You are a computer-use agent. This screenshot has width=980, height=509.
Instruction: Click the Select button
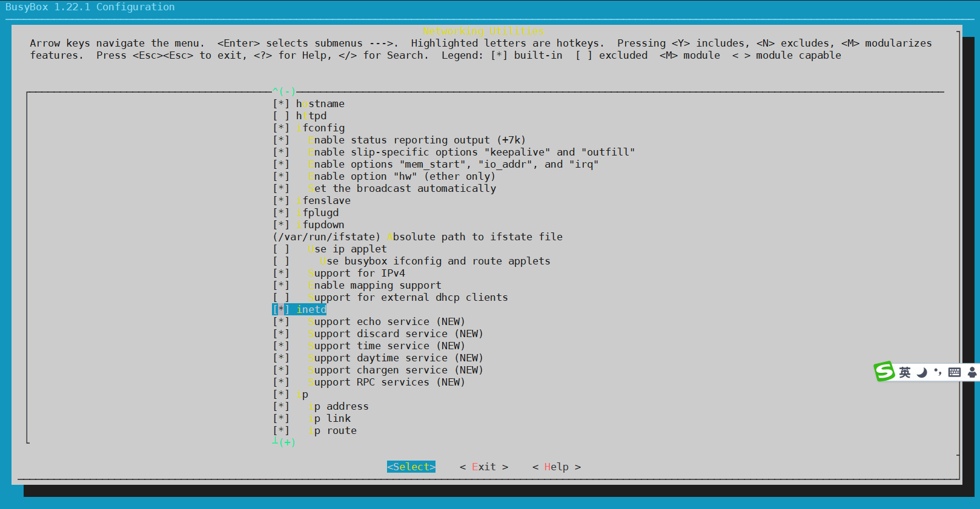click(x=411, y=467)
